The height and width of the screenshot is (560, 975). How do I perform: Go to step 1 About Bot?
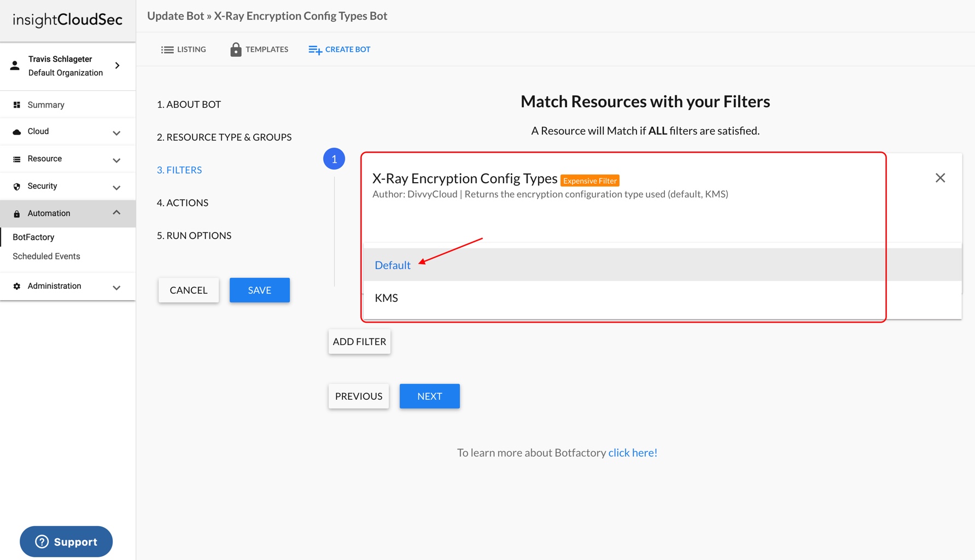[x=189, y=104]
